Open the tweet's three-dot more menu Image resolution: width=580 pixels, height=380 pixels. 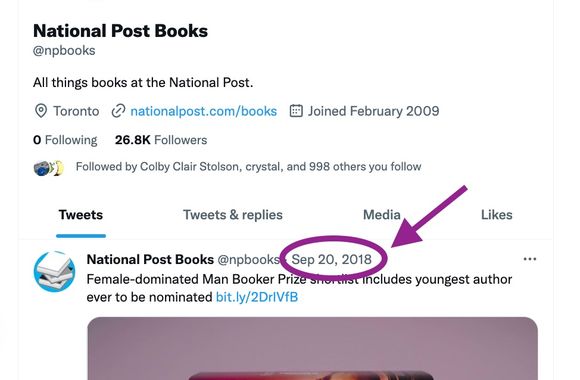coord(530,259)
